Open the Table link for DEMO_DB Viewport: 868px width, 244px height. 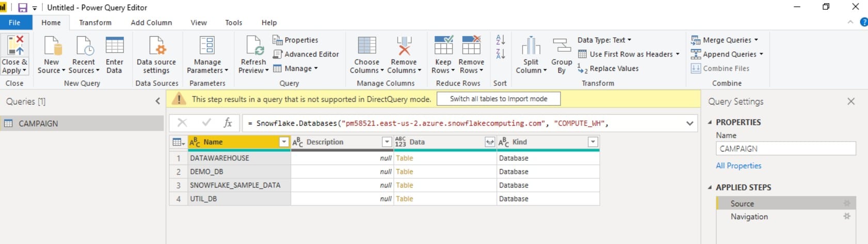pyautogui.click(x=405, y=172)
